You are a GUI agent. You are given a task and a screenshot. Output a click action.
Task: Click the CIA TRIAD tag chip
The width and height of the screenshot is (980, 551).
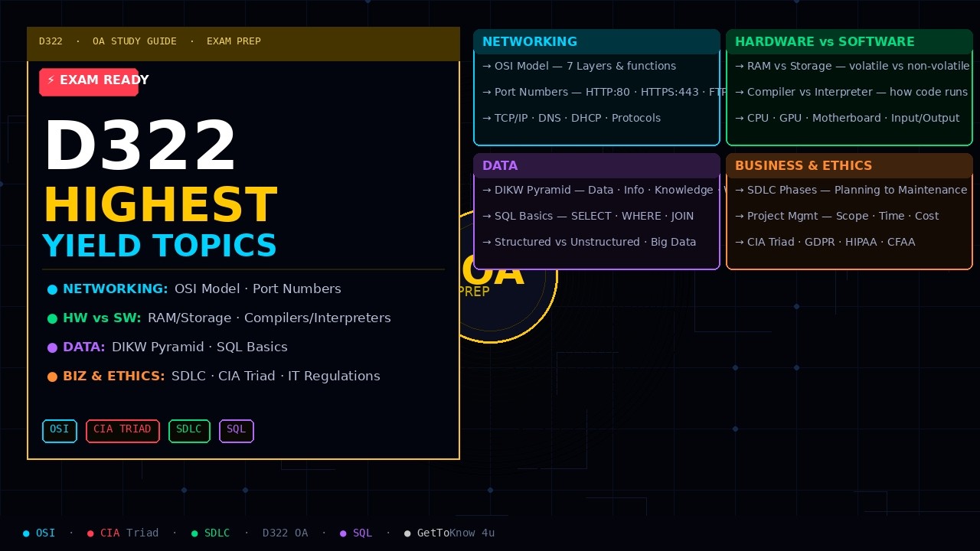coord(122,431)
